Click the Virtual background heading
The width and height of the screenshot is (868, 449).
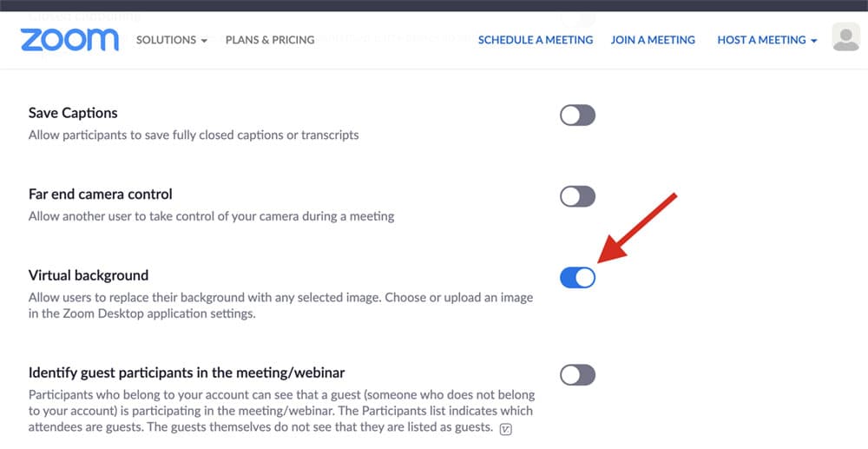pos(89,275)
